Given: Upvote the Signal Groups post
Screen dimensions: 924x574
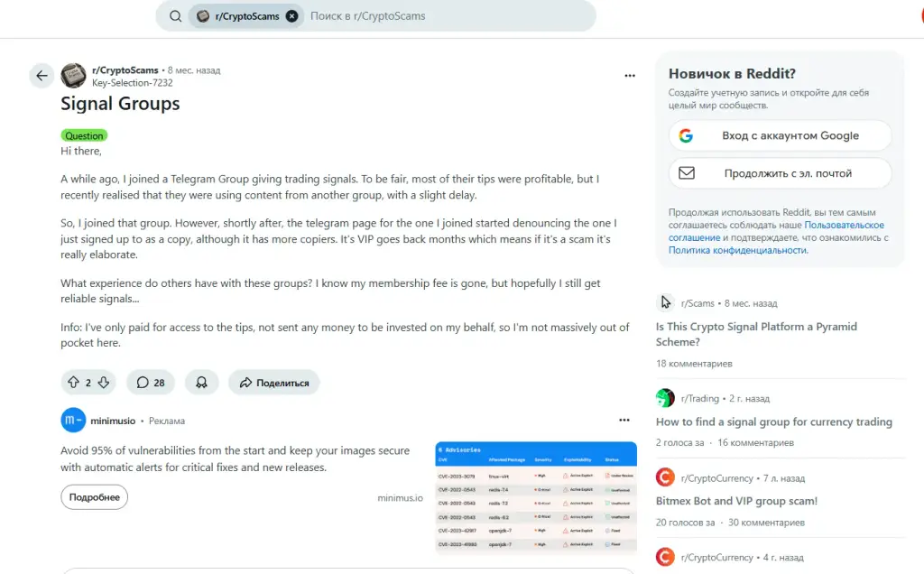Looking at the screenshot, I should click(73, 383).
